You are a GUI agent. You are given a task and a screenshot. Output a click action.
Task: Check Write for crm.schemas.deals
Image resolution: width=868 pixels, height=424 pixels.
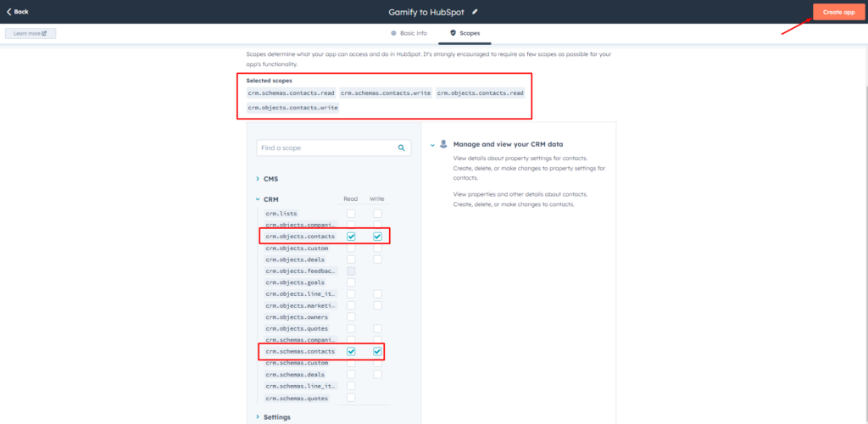pos(377,374)
